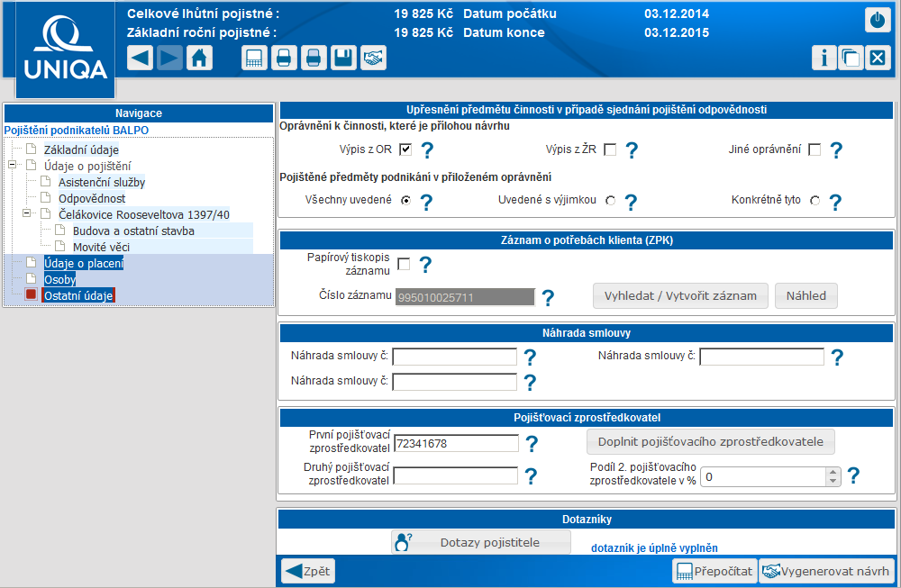The image size is (901, 588).
Task: Select the Všechny uvedené radio button
Action: 406,201
